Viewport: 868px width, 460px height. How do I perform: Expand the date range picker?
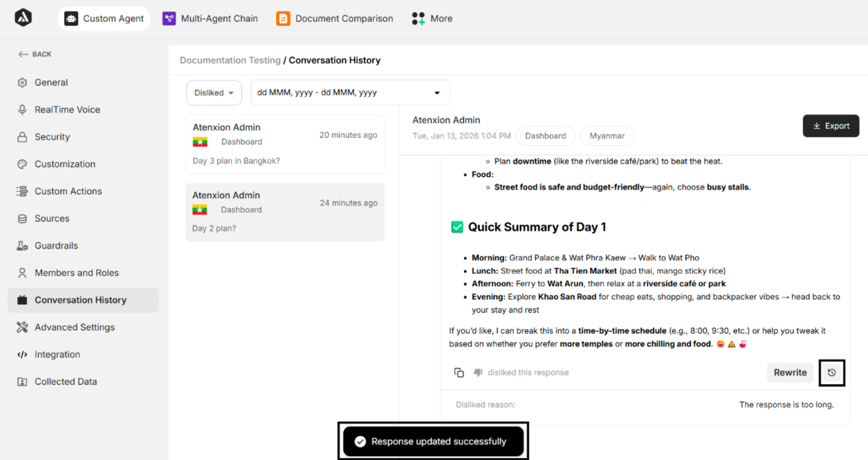[x=350, y=93]
